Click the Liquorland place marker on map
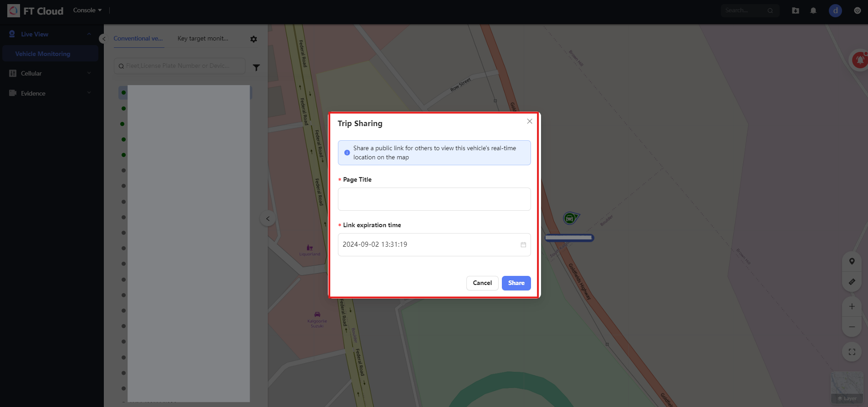This screenshot has width=868, height=407. 310,250
